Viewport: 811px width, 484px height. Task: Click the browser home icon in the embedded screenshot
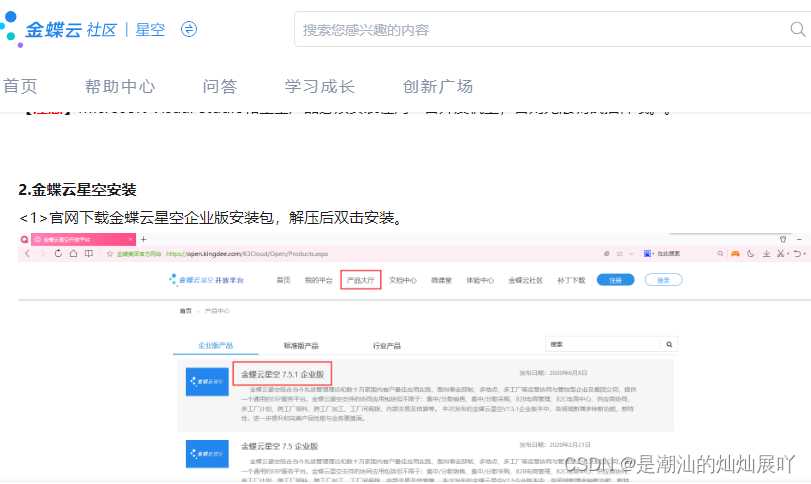pos(73,253)
